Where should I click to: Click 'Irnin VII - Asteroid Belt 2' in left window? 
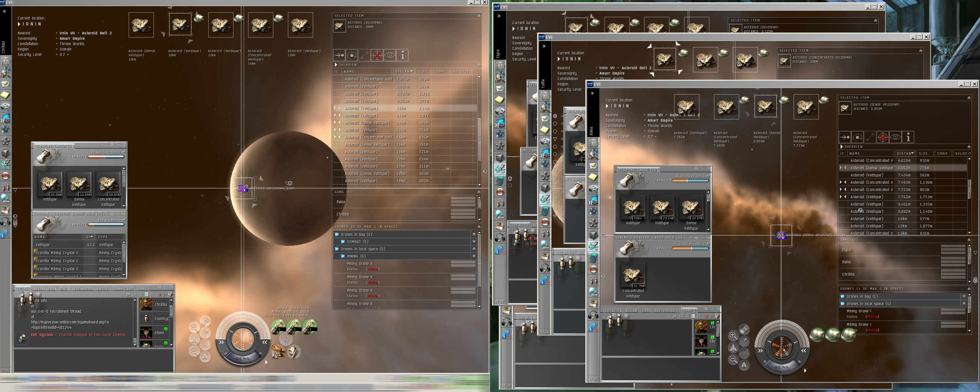click(x=86, y=33)
